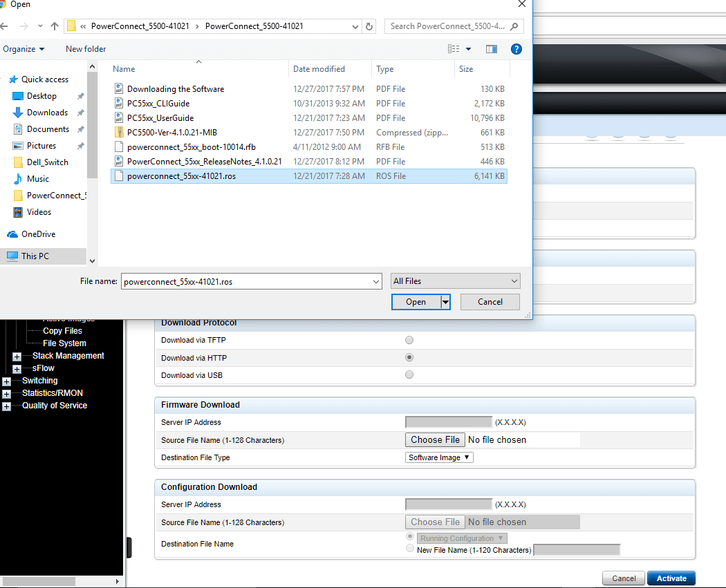Select PC55xx_CLIGuide PDF file

158,104
